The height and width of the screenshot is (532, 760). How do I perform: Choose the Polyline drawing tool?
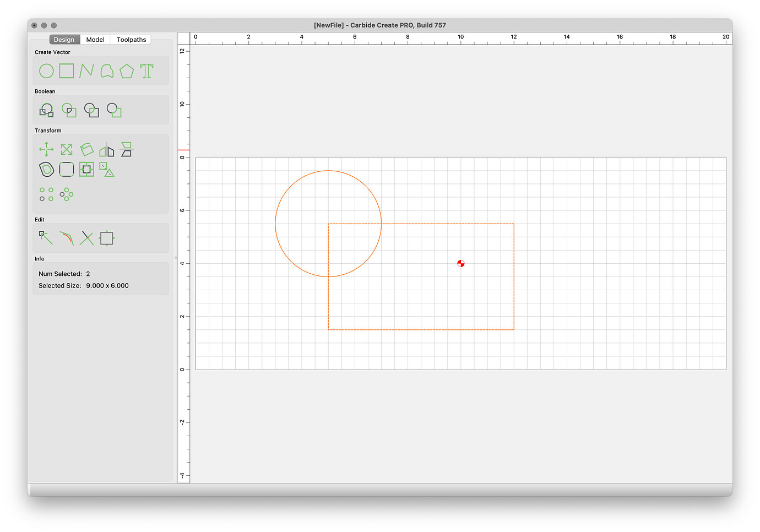[x=86, y=71]
